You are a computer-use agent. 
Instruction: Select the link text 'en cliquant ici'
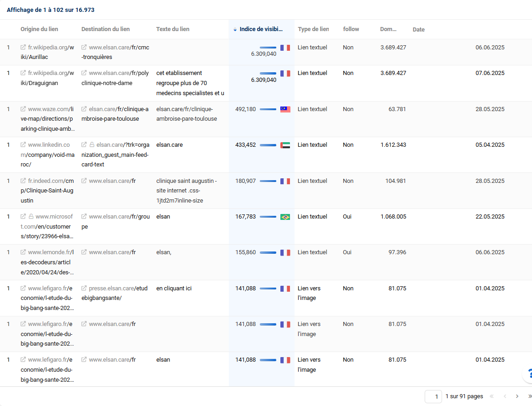click(x=174, y=288)
